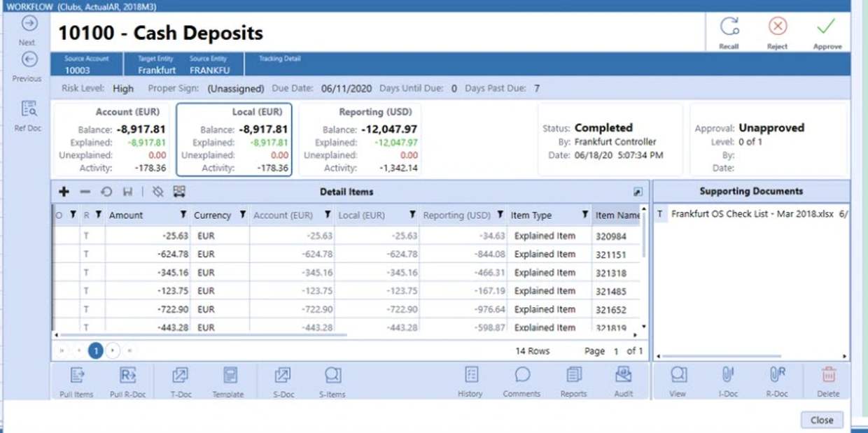Click the Recall icon
This screenshot has width=868, height=433.
coord(729,27)
